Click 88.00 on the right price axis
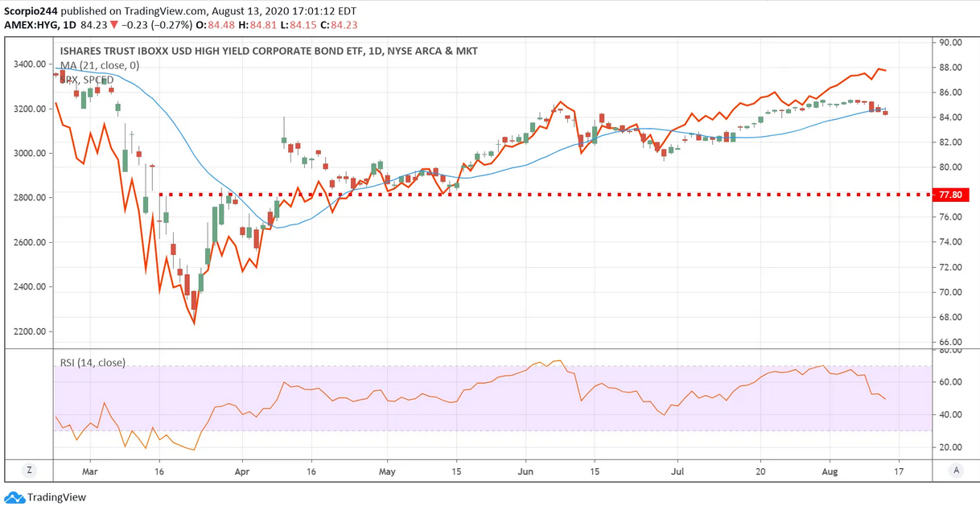This screenshot has height=506, width=980. pyautogui.click(x=950, y=68)
